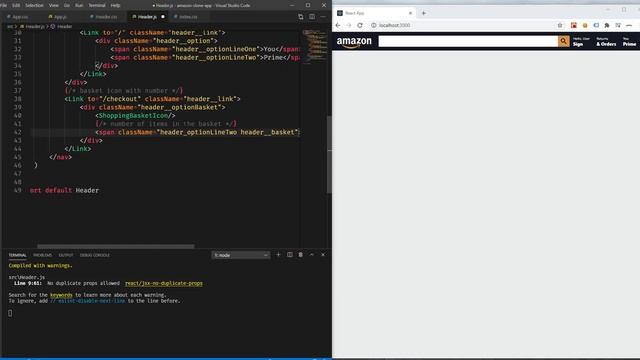Screen dimensions: 640x360
Task: Reload the browser page
Action: (x=360, y=25)
